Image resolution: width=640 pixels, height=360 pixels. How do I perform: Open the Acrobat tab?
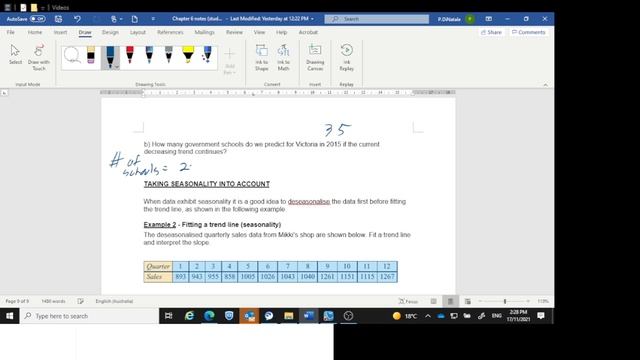pyautogui.click(x=308, y=32)
